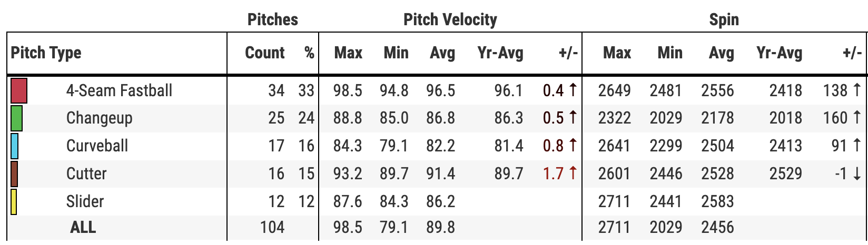Click the up arrow beside 91 Curveball spin

click(x=857, y=146)
